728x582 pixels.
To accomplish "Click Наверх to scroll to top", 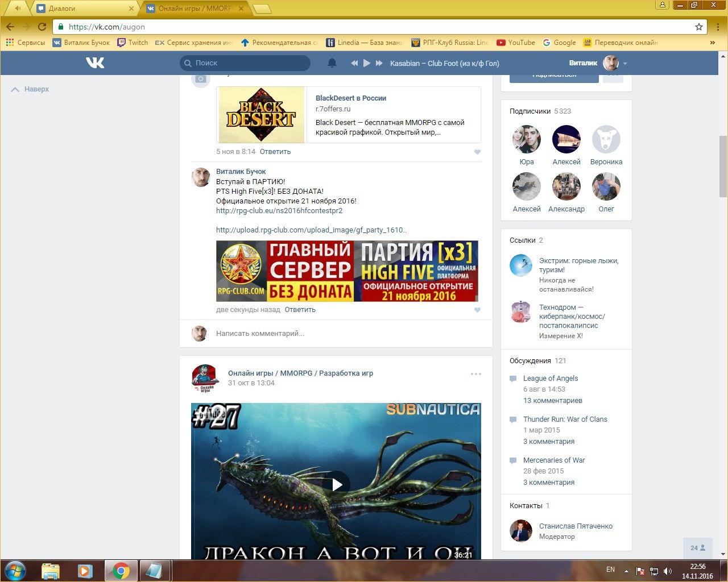I will 31,89.
